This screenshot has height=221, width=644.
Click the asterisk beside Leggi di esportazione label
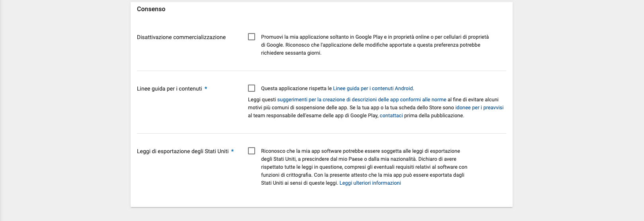[x=232, y=151]
